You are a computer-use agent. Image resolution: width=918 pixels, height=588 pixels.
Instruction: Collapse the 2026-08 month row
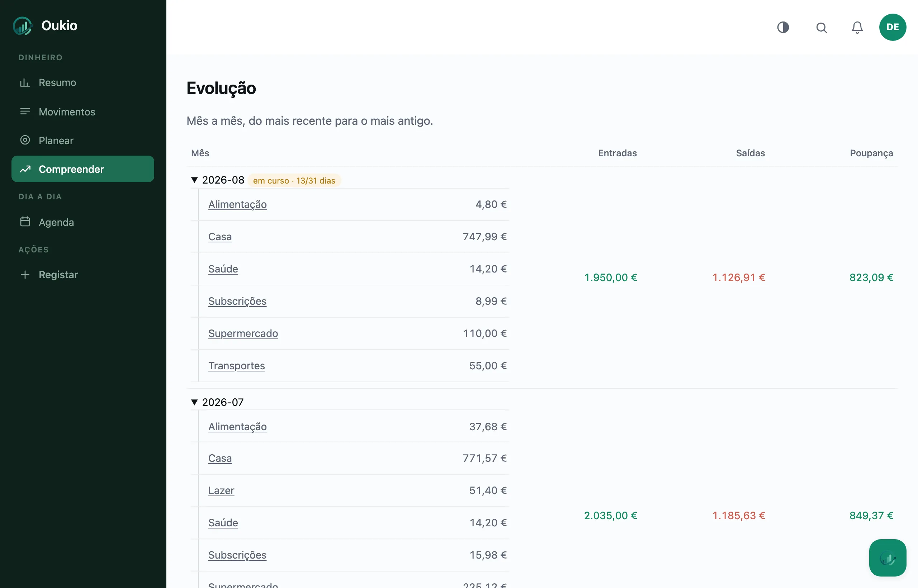(194, 180)
